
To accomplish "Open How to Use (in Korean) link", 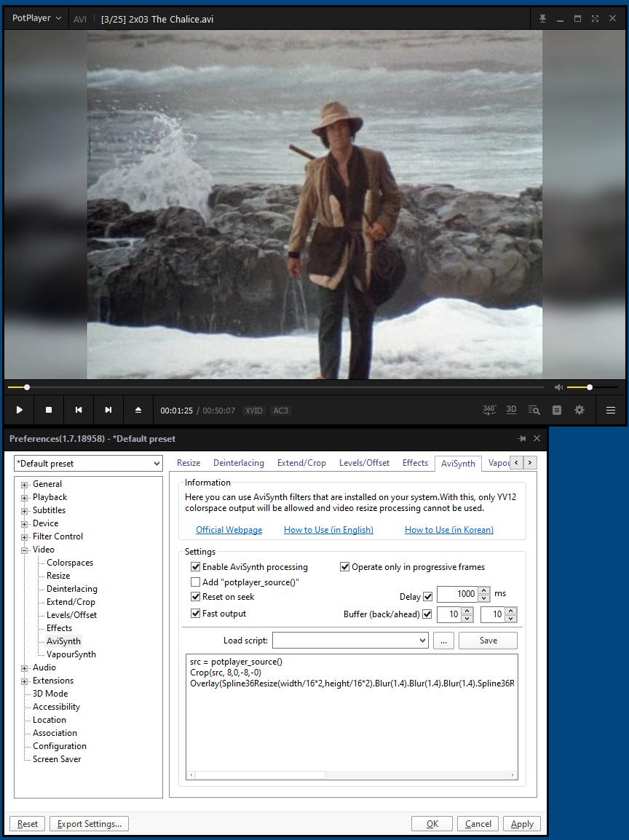I will pyautogui.click(x=449, y=530).
